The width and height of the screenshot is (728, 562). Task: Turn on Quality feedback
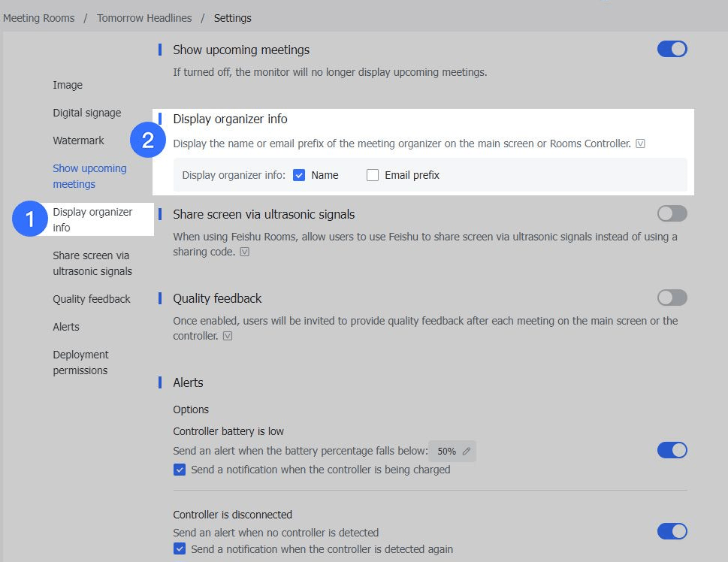(672, 298)
